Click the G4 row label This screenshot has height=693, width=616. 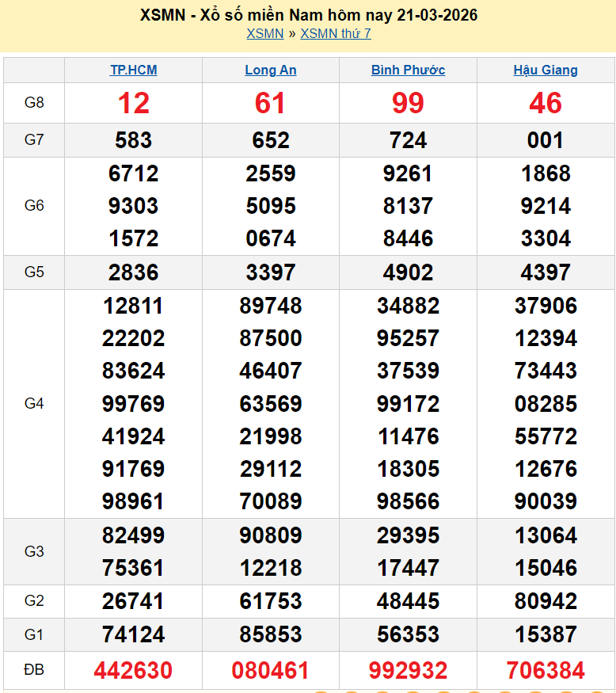34,403
